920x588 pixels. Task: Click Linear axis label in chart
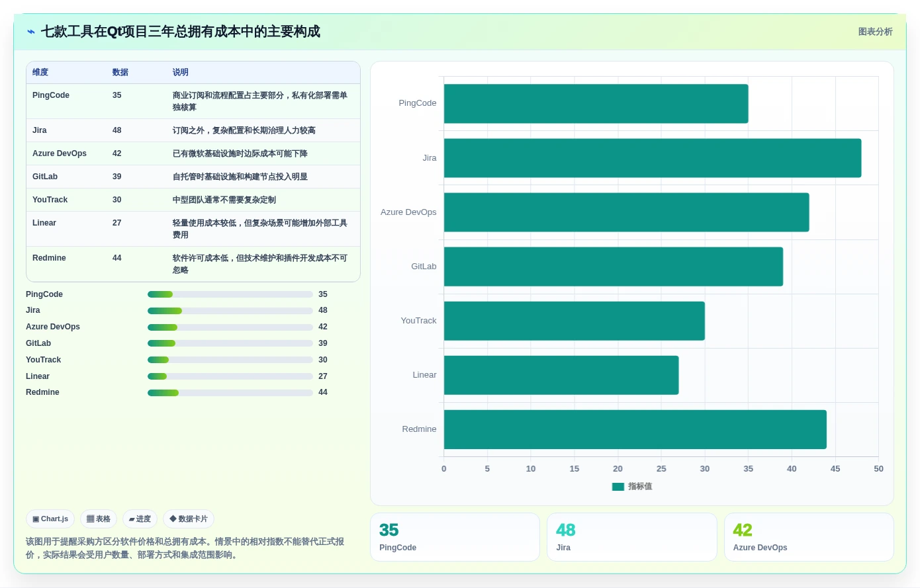click(x=424, y=375)
